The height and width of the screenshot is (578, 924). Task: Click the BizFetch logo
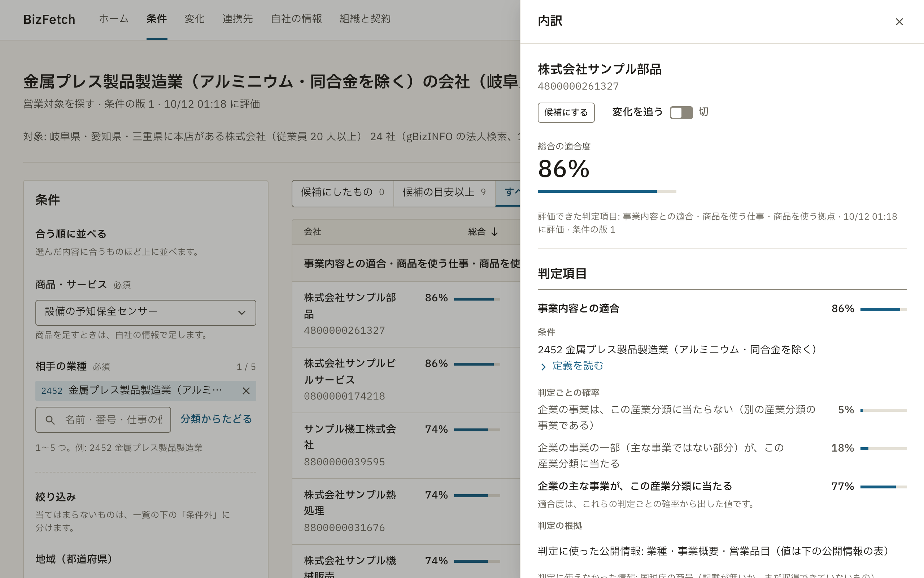coord(49,19)
